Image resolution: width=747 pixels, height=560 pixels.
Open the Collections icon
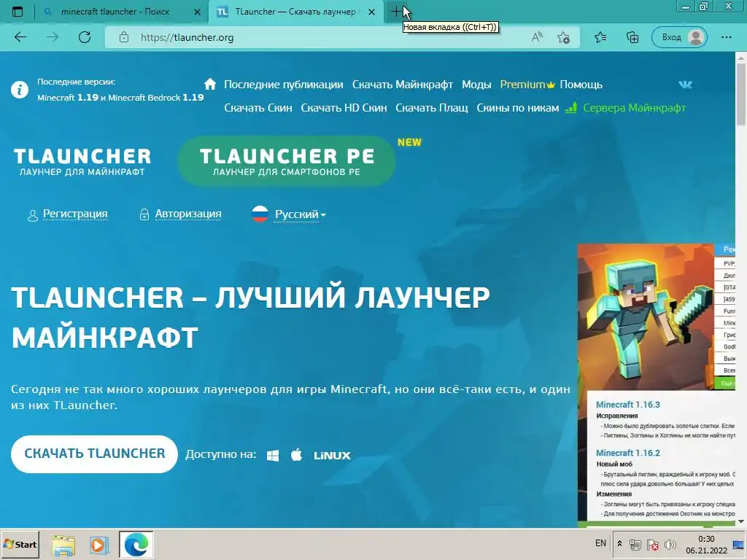pyautogui.click(x=632, y=37)
